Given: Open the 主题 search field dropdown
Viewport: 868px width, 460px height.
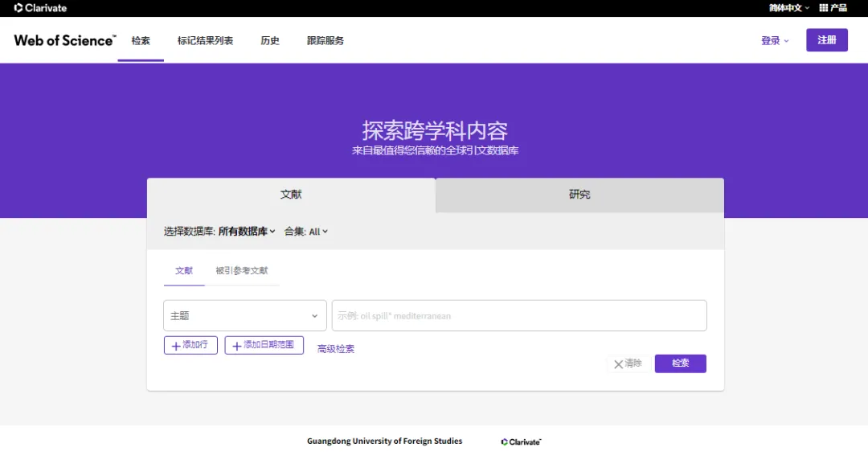Looking at the screenshot, I should pyautogui.click(x=244, y=315).
